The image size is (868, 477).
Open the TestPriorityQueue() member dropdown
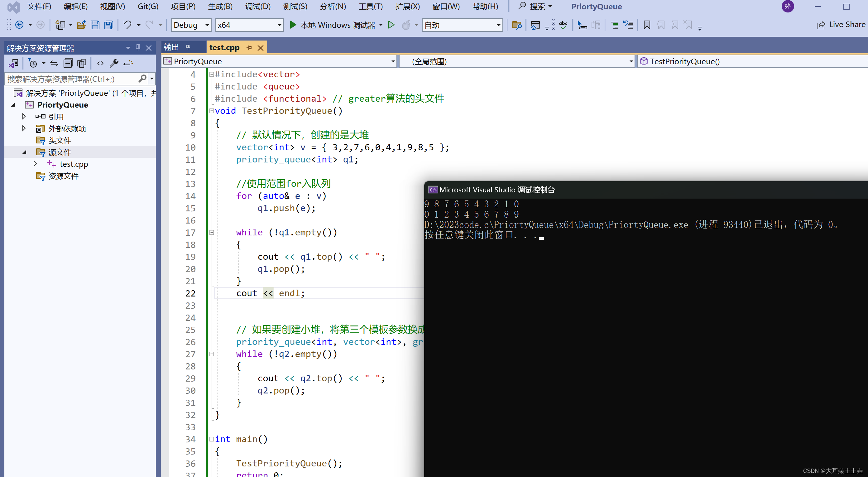click(753, 61)
